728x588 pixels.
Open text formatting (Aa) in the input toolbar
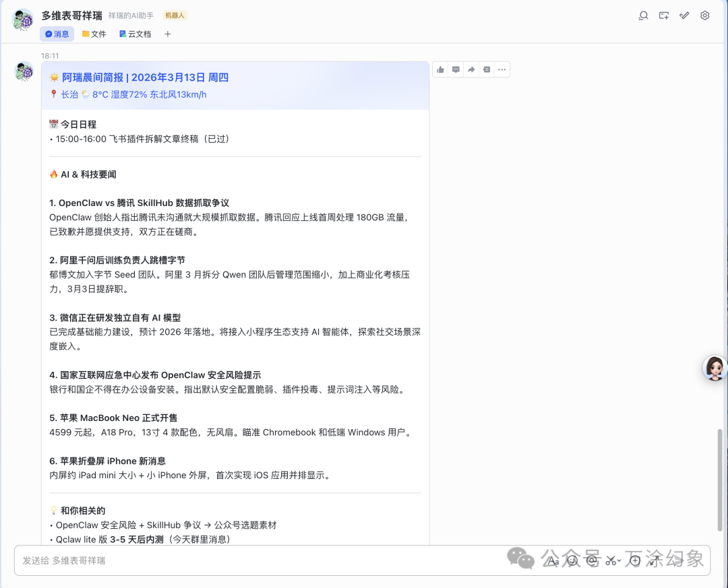pos(554,560)
